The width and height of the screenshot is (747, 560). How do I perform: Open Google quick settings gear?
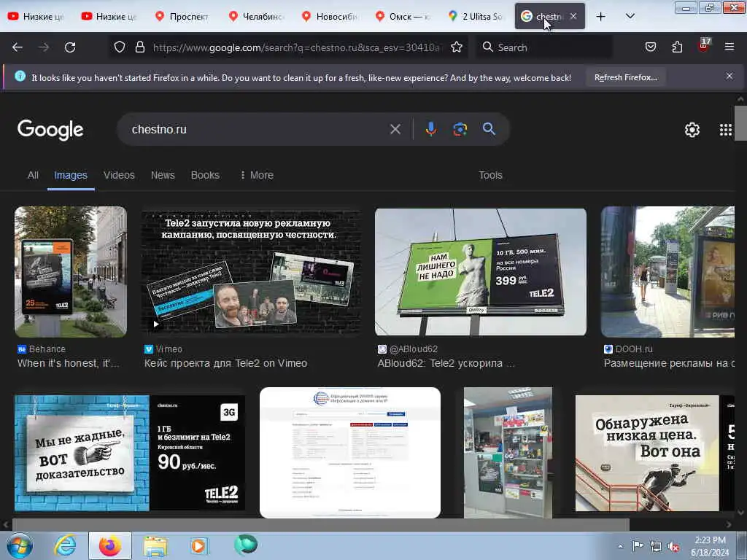[x=692, y=130]
